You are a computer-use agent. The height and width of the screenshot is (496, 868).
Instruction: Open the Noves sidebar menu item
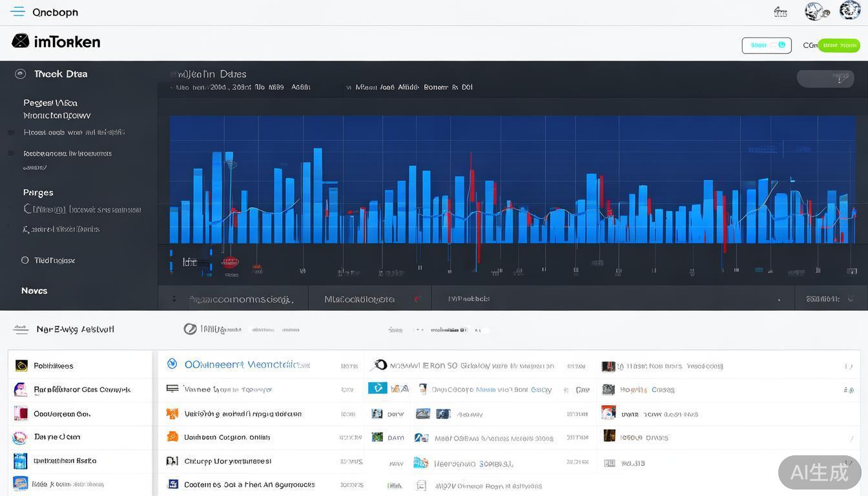34,291
